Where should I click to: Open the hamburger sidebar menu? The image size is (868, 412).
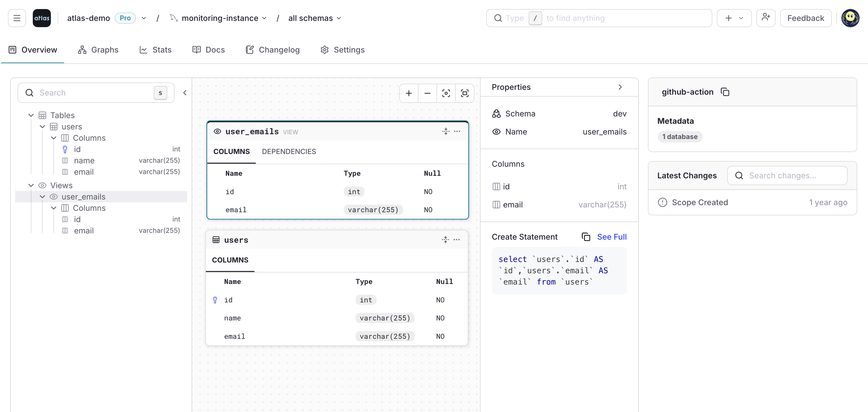pos(17,18)
